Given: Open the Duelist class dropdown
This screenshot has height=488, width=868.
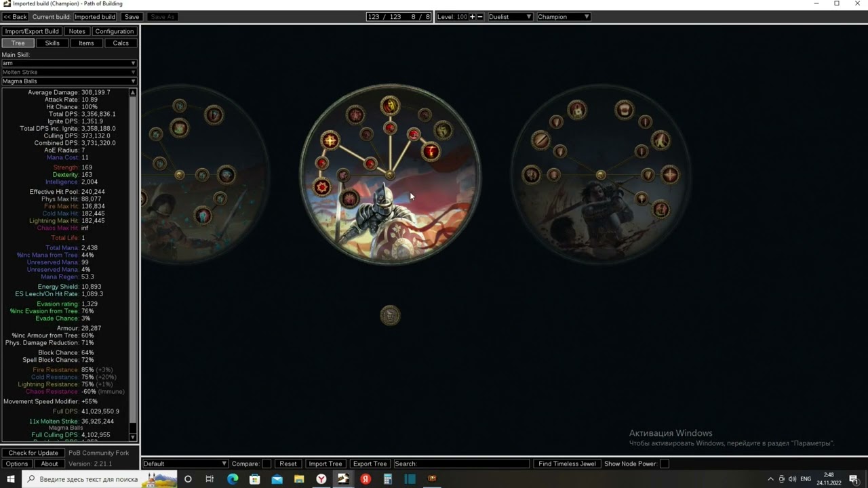Looking at the screenshot, I should pyautogui.click(x=510, y=16).
